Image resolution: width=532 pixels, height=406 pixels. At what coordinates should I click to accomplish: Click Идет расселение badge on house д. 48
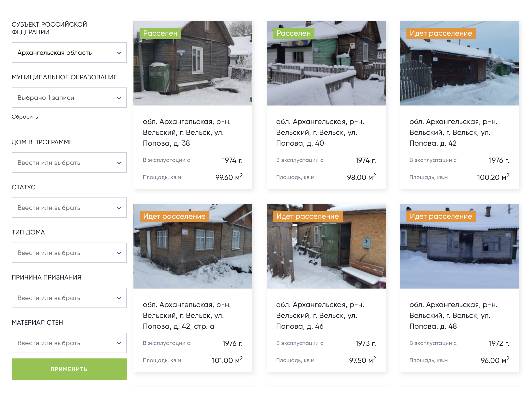pos(441,216)
